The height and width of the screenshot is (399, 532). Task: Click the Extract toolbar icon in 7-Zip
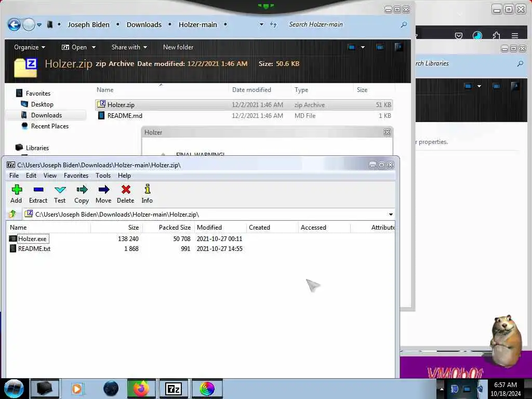click(x=38, y=194)
